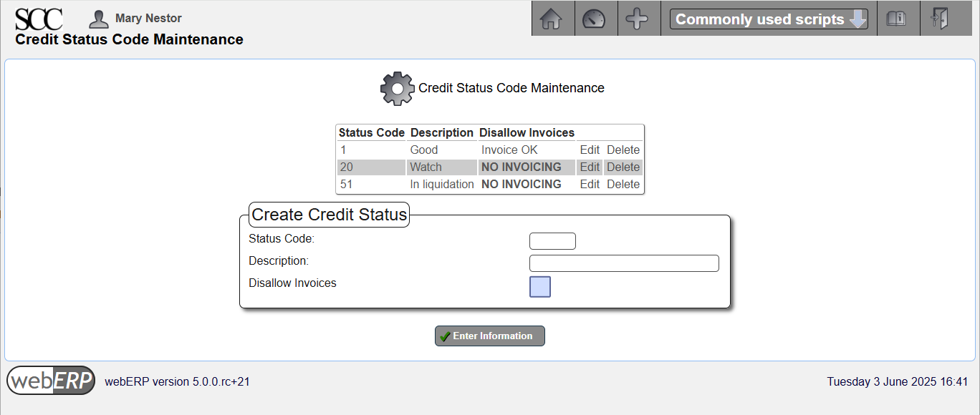
Task: Select status code cell 1
Action: [372, 150]
